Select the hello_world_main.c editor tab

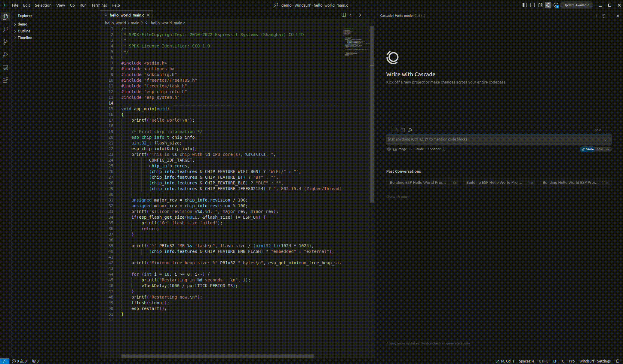pyautogui.click(x=127, y=15)
